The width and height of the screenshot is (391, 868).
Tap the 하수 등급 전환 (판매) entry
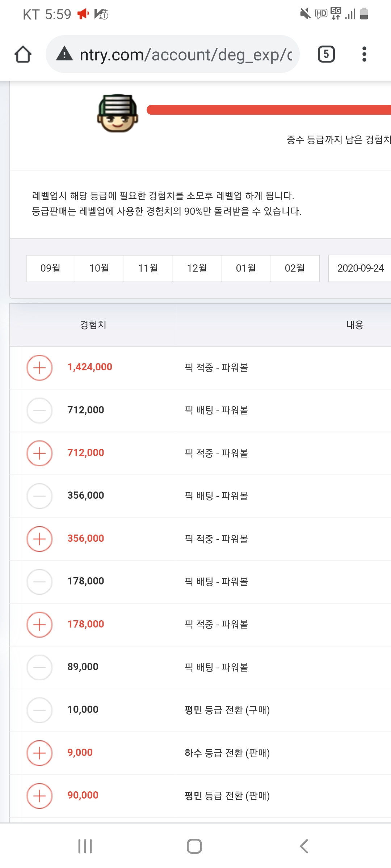pos(227,753)
